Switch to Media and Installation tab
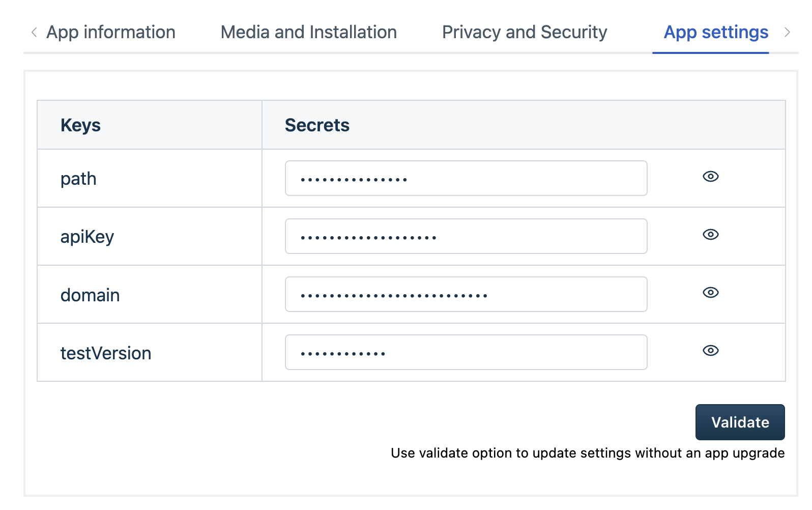 309,32
